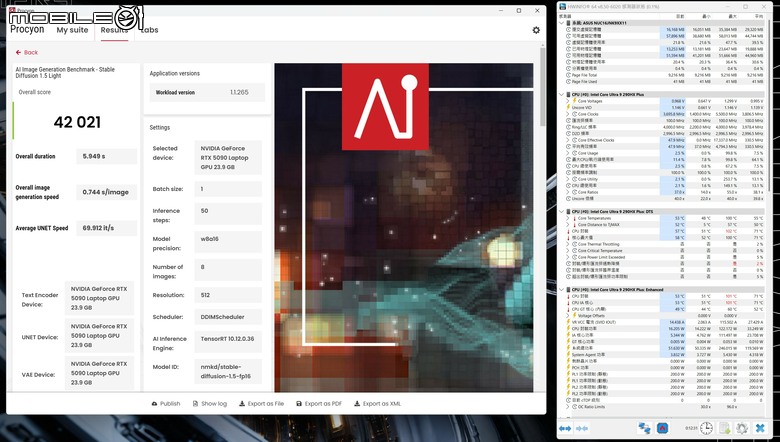Select the Results tab in Procyon

click(x=114, y=30)
